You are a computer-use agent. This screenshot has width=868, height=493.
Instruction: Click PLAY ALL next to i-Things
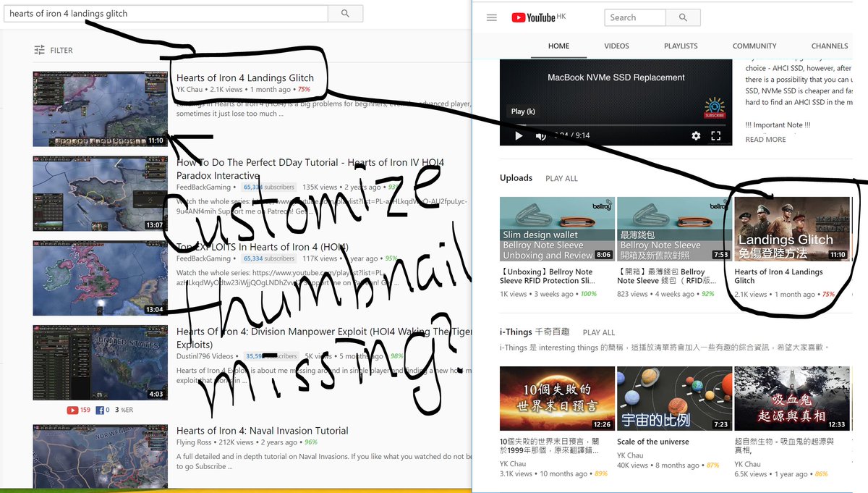[599, 332]
